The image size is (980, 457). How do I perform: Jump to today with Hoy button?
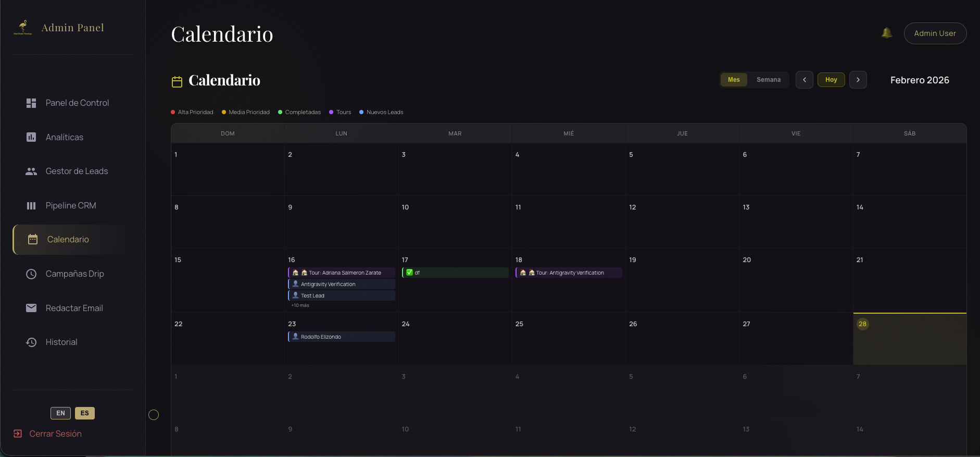point(831,80)
